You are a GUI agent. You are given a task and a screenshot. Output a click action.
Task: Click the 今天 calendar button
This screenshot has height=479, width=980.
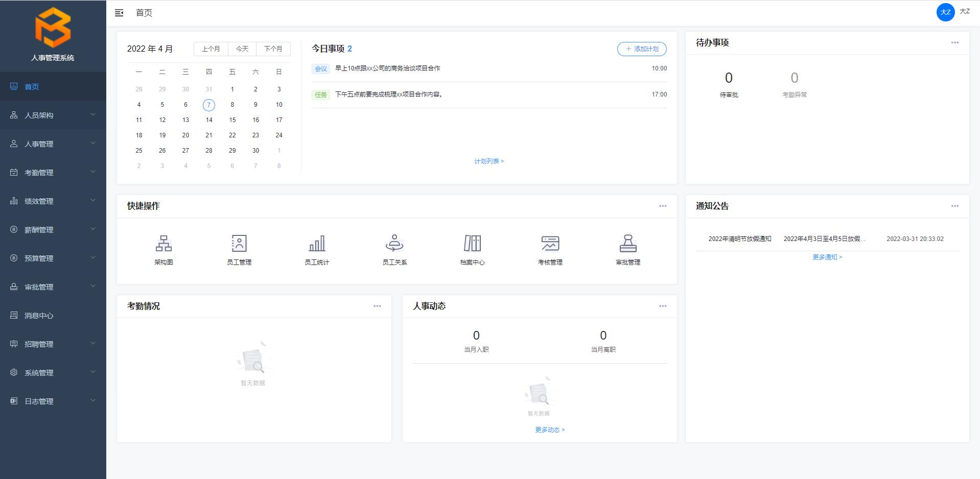pyautogui.click(x=242, y=49)
